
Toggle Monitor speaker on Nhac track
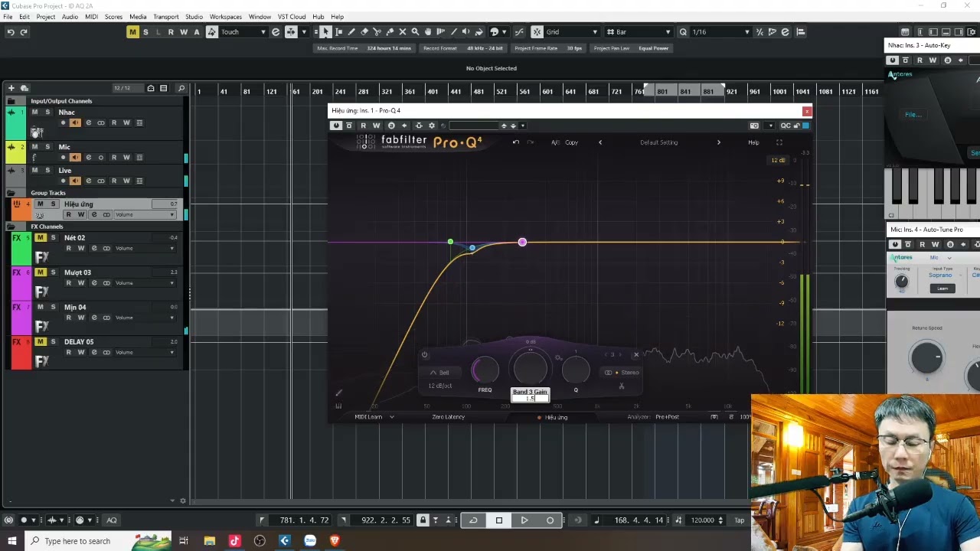pos(75,123)
